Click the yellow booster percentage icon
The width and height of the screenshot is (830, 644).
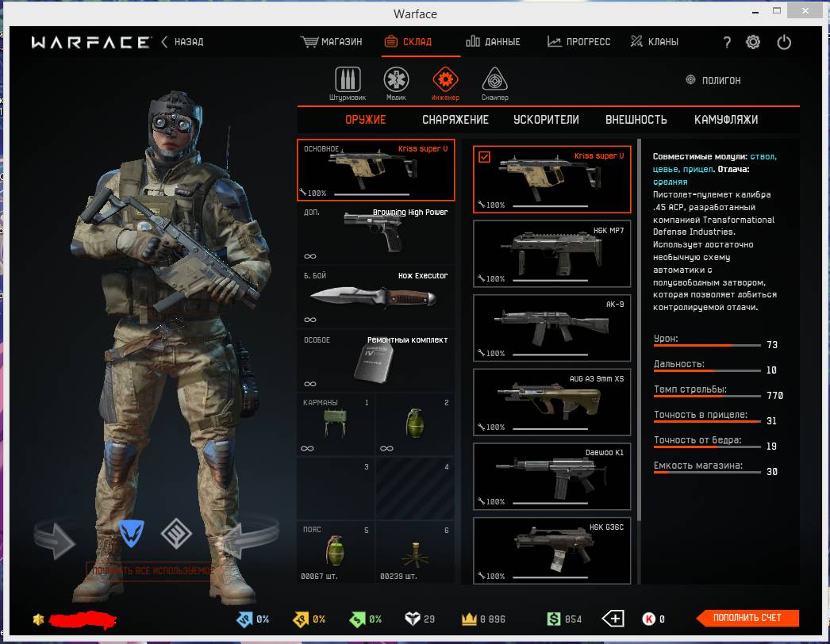tap(301, 619)
